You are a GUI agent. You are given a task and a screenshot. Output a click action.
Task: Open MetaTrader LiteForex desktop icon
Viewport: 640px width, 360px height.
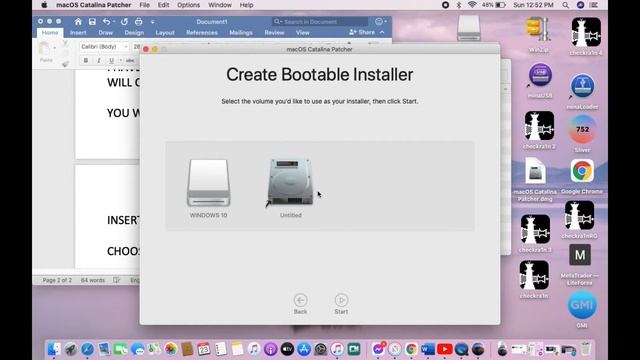[580, 264]
